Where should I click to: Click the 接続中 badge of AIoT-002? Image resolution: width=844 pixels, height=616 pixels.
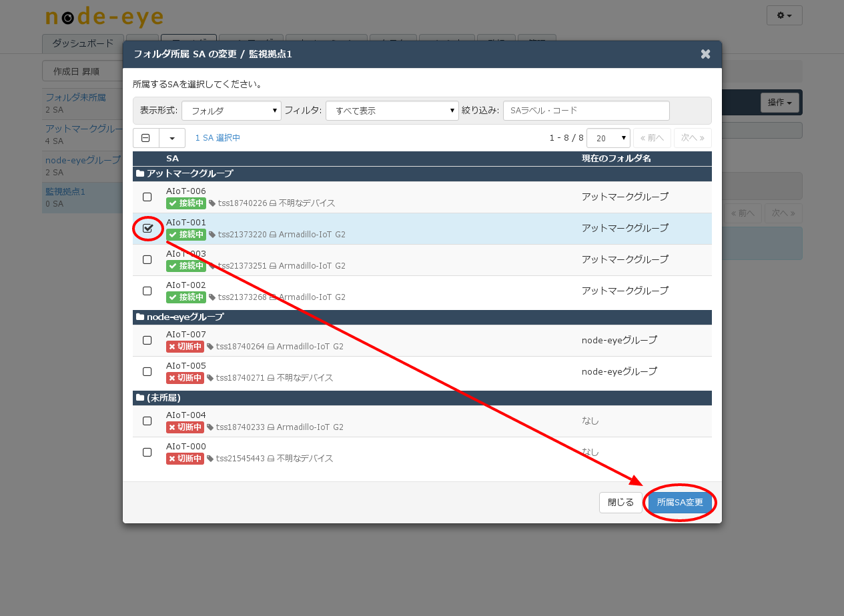pos(186,297)
